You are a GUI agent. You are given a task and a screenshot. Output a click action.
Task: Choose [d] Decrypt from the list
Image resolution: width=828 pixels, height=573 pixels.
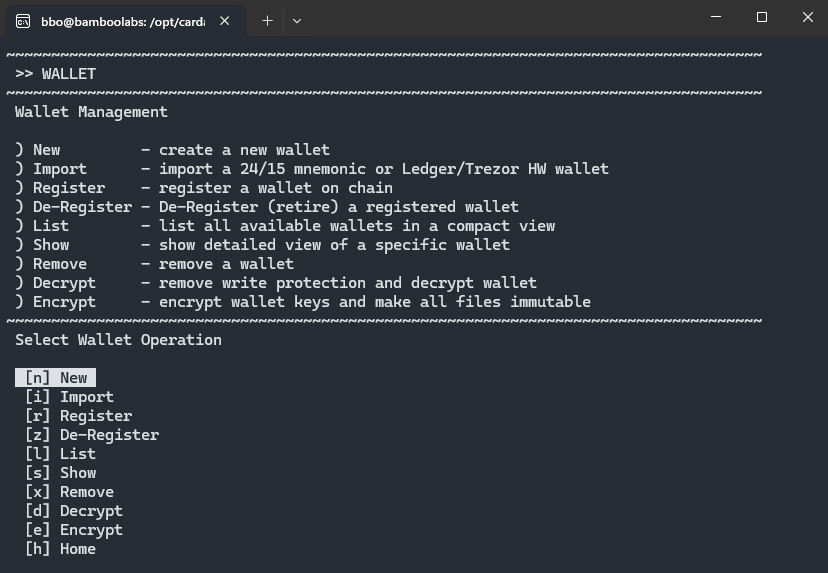74,511
